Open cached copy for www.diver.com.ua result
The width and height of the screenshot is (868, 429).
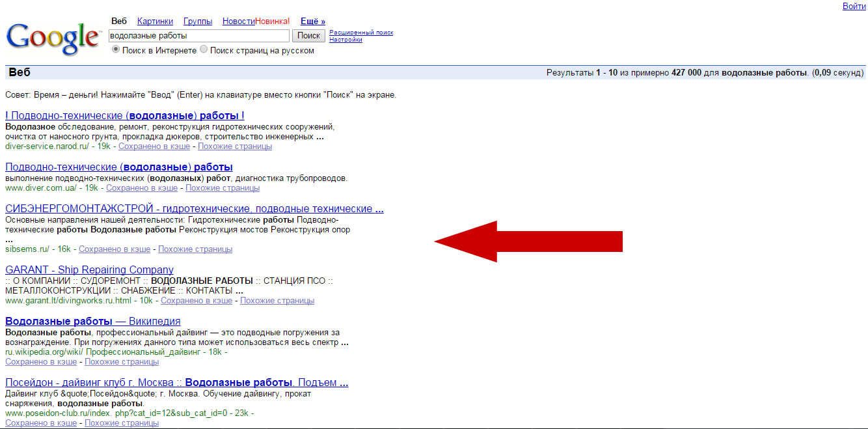(x=142, y=188)
